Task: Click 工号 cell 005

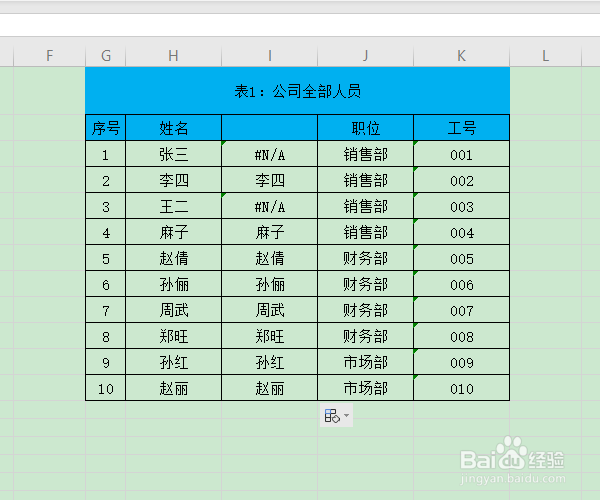Action: click(461, 258)
